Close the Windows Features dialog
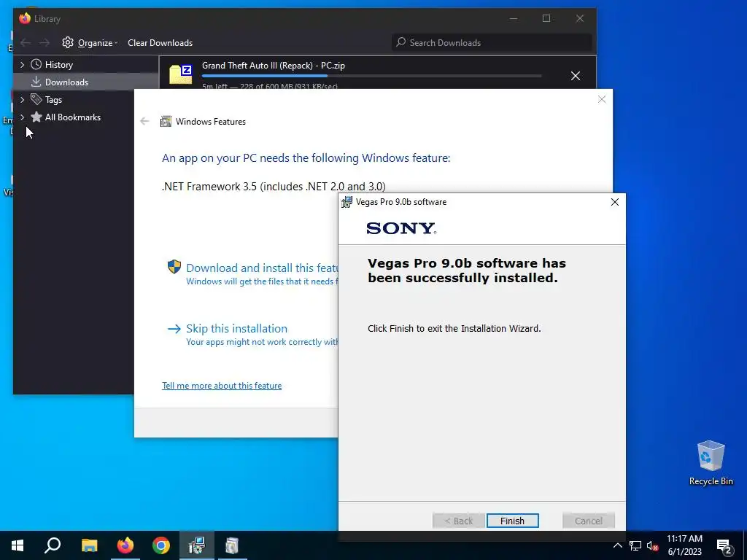747x560 pixels. click(x=602, y=99)
